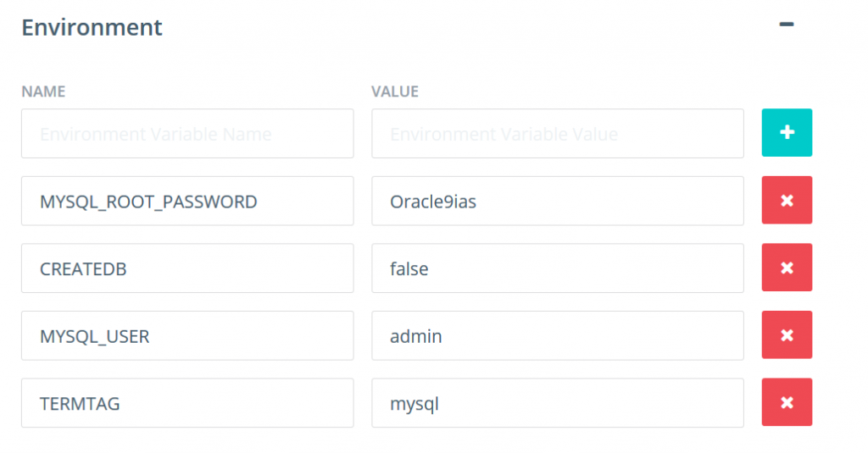This screenshot has width=868, height=453.
Task: Delete the MYSQL_ROOT_PASSWORD variable row
Action: (x=787, y=201)
